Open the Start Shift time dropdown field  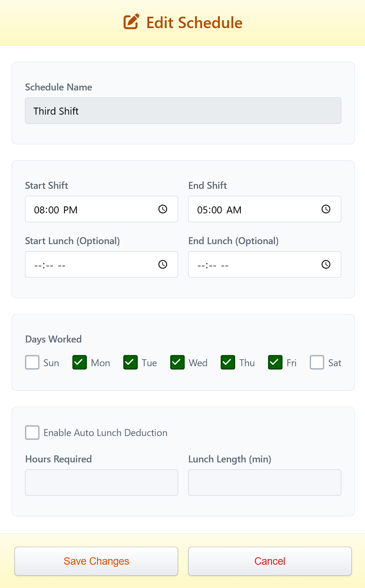88,209
